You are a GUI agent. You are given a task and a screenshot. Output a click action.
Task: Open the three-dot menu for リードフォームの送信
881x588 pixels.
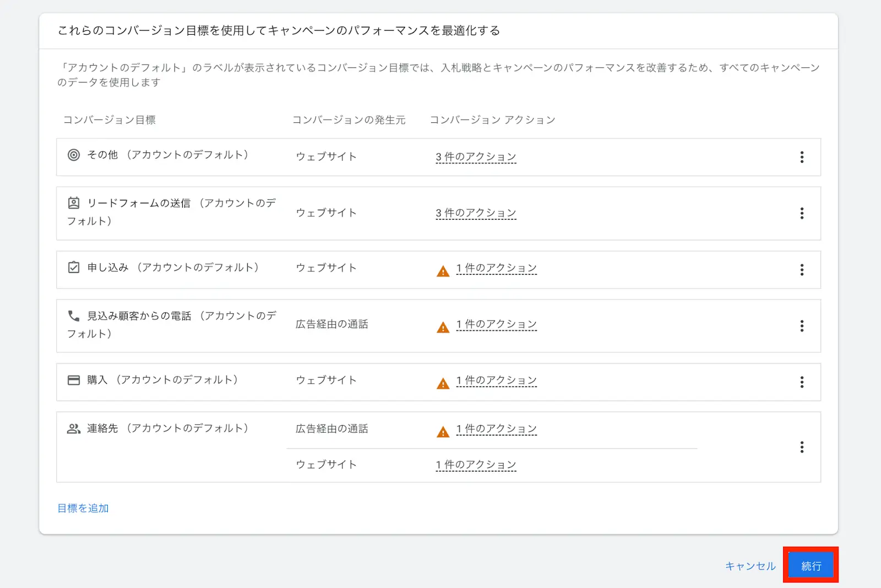pos(802,214)
